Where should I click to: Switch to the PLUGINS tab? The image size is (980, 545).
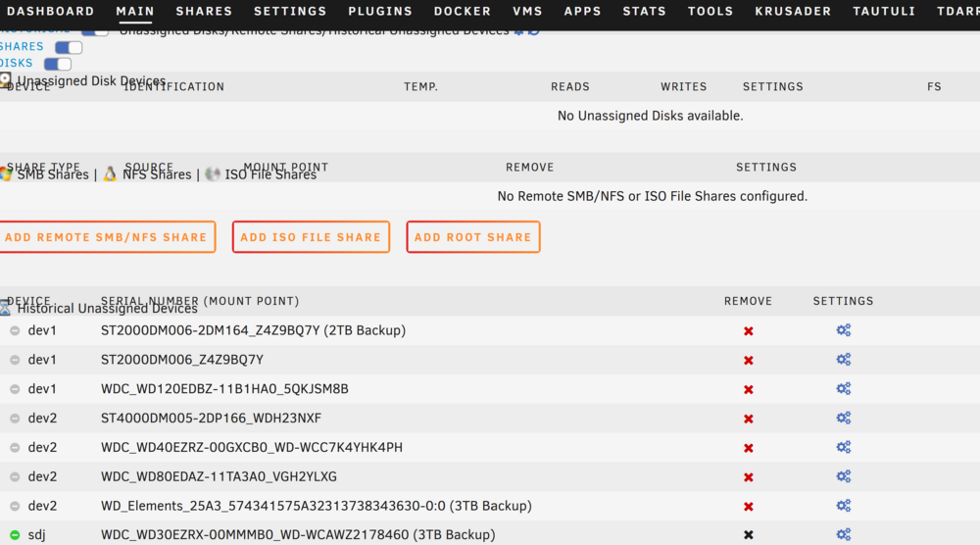(380, 11)
